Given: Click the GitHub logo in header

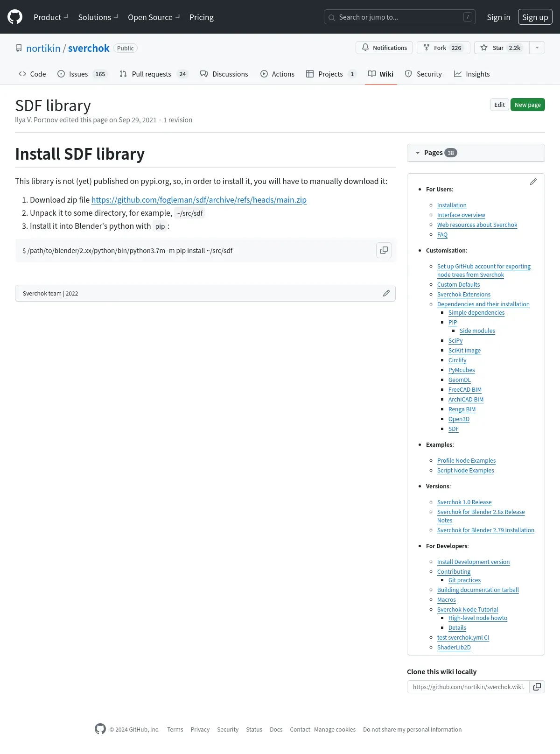Looking at the screenshot, I should pos(15,17).
